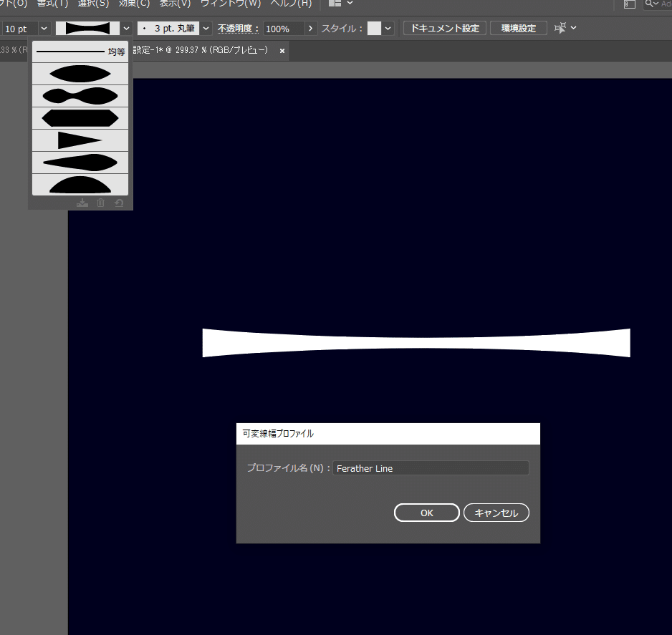Image resolution: width=672 pixels, height=635 pixels.
Task: Expand the opacity slider arrow
Action: click(x=311, y=29)
